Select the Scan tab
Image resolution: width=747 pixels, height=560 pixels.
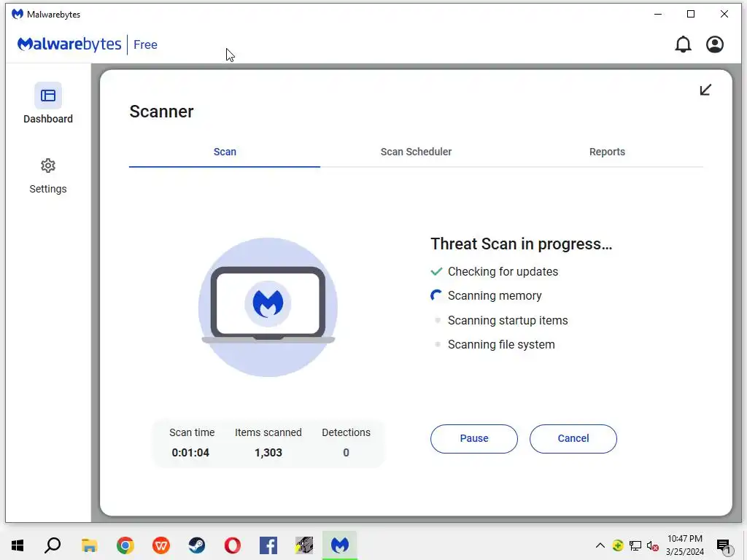pos(225,152)
